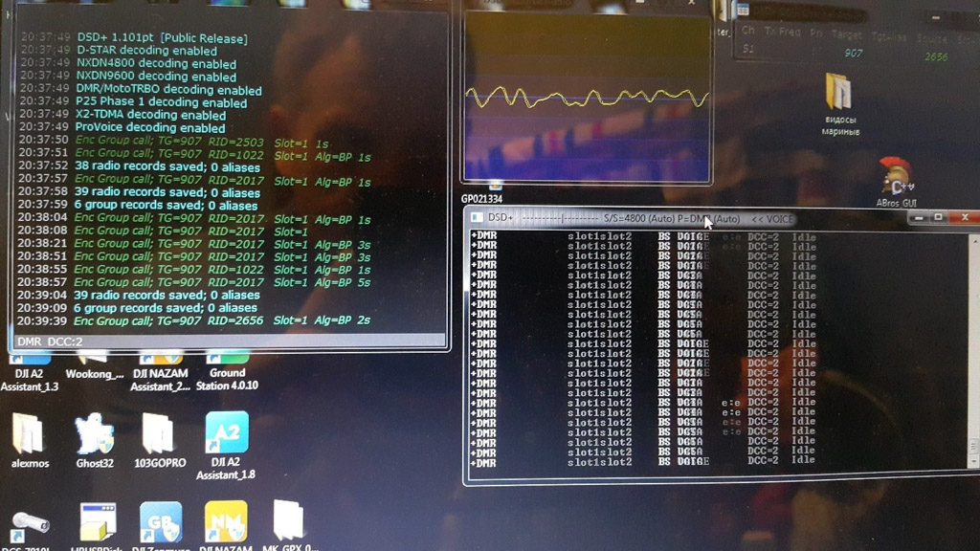Select the Ghost32 desktop icon
The image size is (980, 551).
pos(95,440)
